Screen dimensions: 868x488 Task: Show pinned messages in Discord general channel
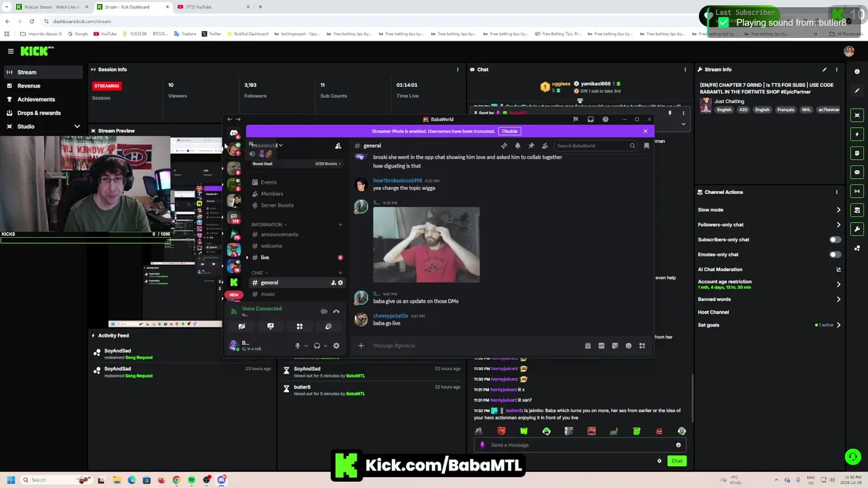point(531,146)
